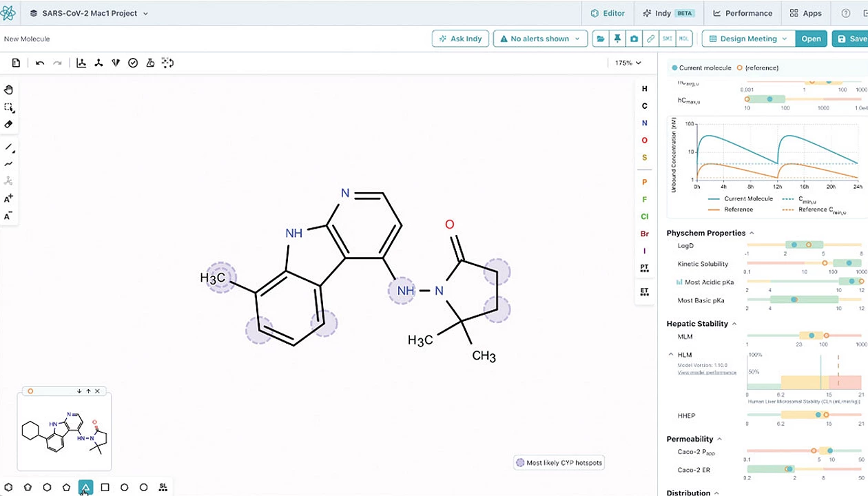
Task: Copy molecule as SMILES via SMI button
Action: click(667, 39)
